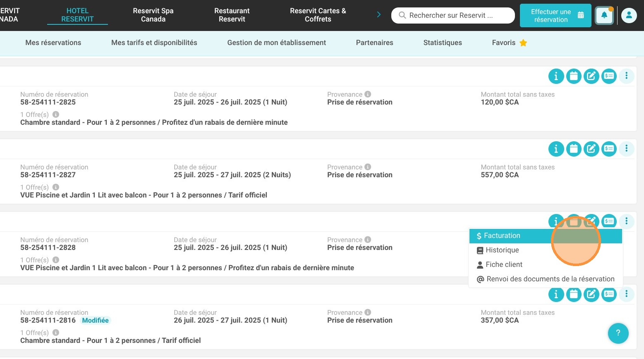This screenshot has height=359, width=644.
Task: Open user account avatar icon
Action: pos(629,15)
